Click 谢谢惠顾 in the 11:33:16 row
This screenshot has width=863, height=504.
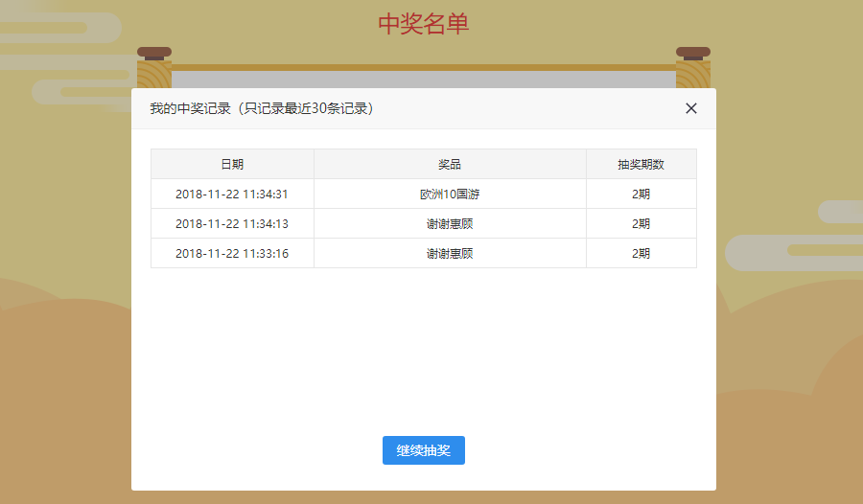tap(450, 254)
